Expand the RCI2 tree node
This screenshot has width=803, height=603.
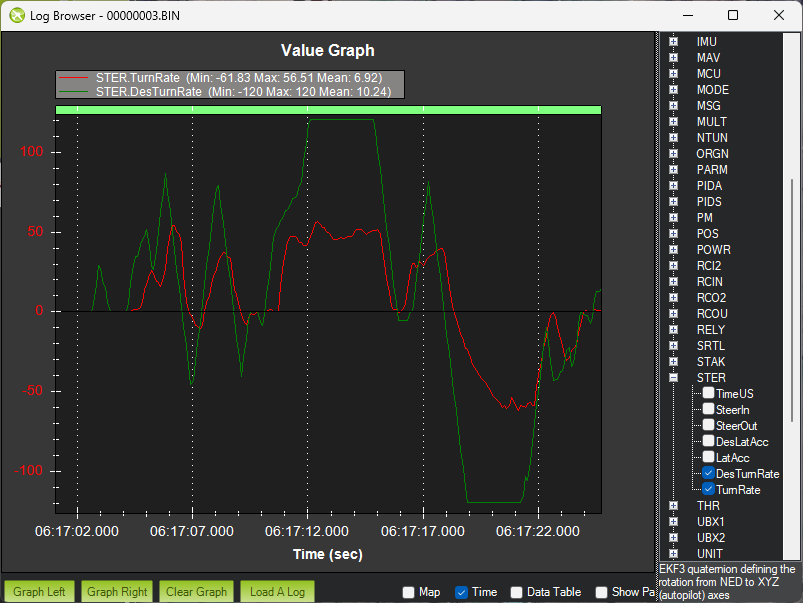[673, 266]
